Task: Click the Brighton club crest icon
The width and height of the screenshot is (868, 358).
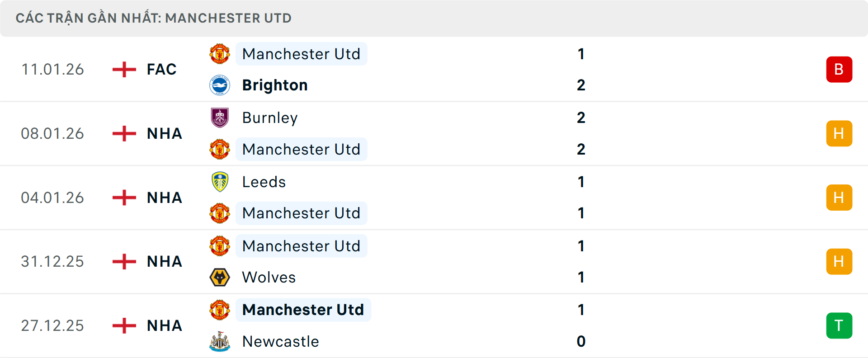Action: pos(220,85)
